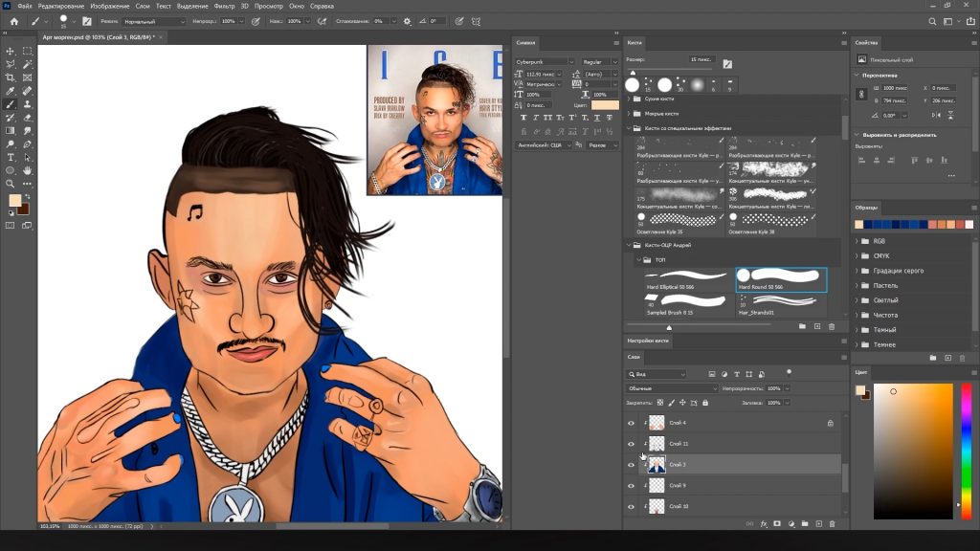Select the Hard Round 50 566 brush
The width and height of the screenshot is (980, 551).
(x=780, y=279)
